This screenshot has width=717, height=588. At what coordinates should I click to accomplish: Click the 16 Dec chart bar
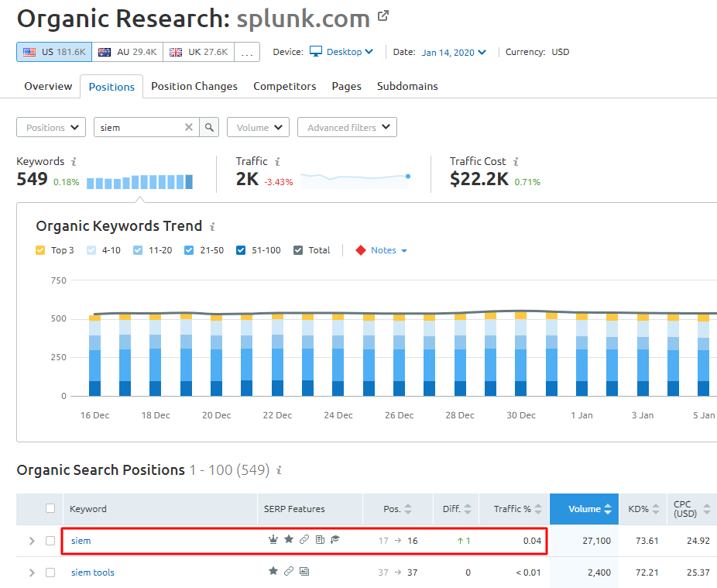tap(94, 356)
